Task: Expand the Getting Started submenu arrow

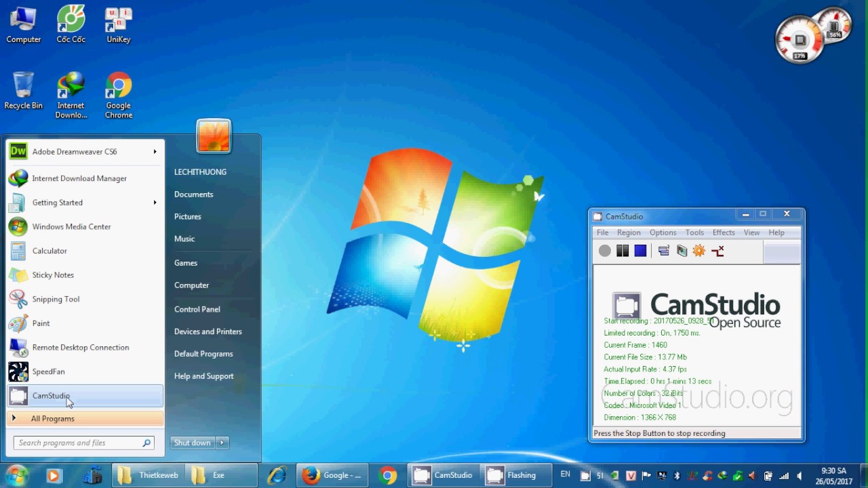Action: 155,203
